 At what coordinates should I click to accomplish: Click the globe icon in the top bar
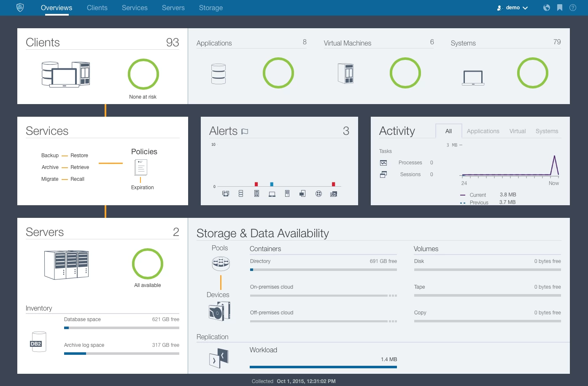click(x=547, y=8)
